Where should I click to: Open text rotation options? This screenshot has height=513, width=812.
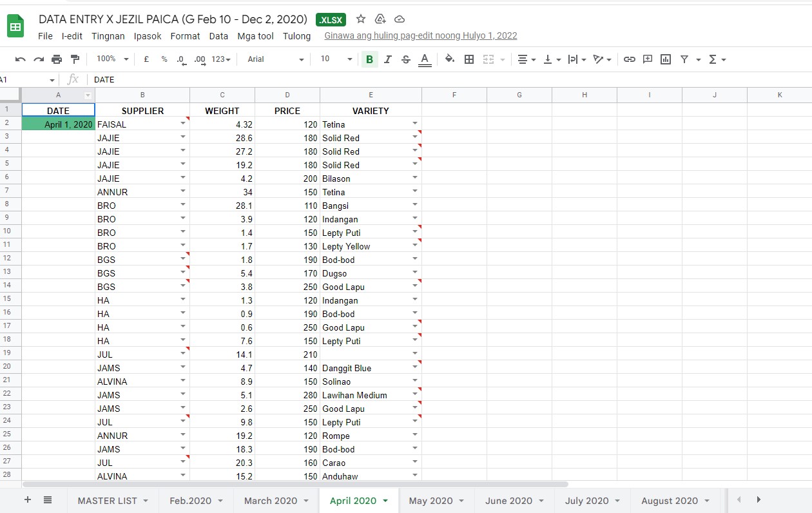[x=602, y=59]
